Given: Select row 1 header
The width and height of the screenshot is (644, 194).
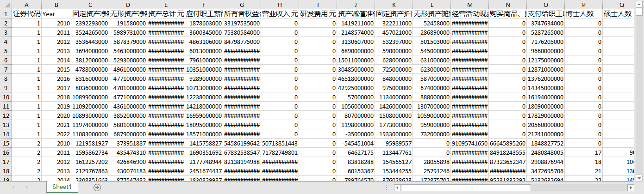Looking at the screenshot, I should [6, 14].
